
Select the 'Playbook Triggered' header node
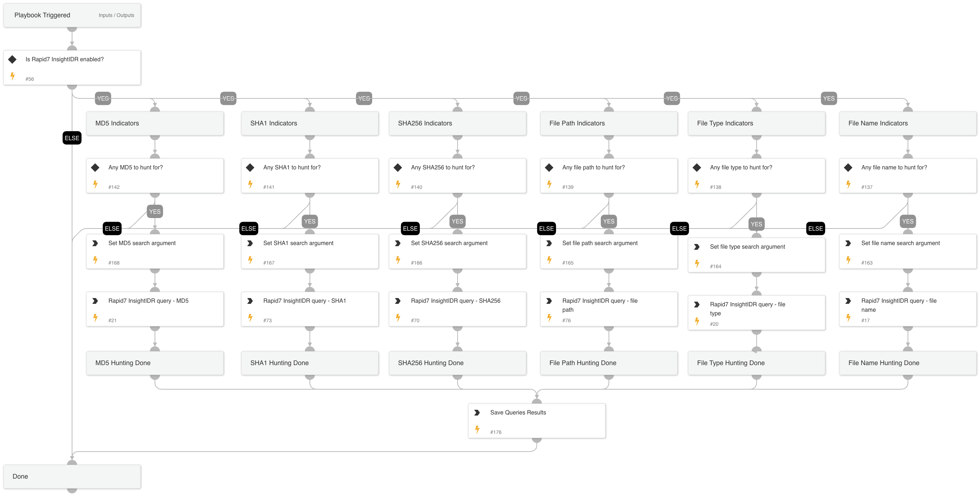click(42, 15)
